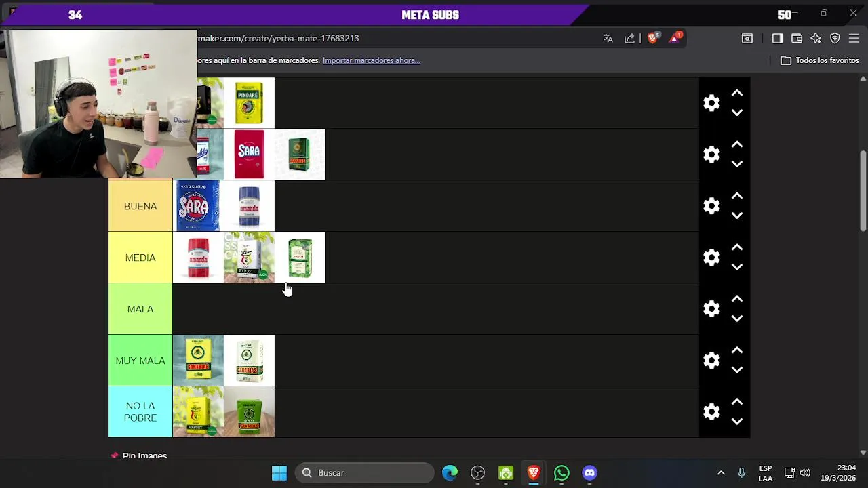Viewport: 868px width, 488px height.
Task: Select the yellow package in NO LA POBRE
Action: 198,412
